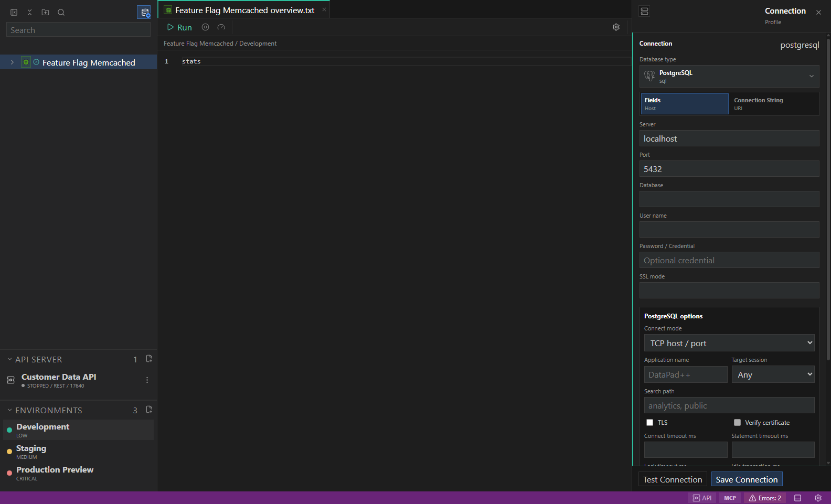Click the sidebar Search field
The image size is (831, 504).
pos(78,30)
